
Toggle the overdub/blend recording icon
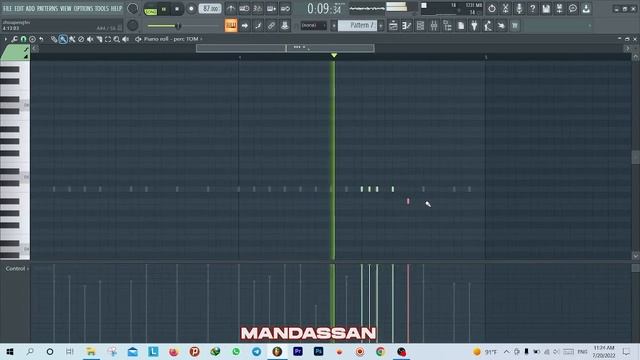pos(271,9)
